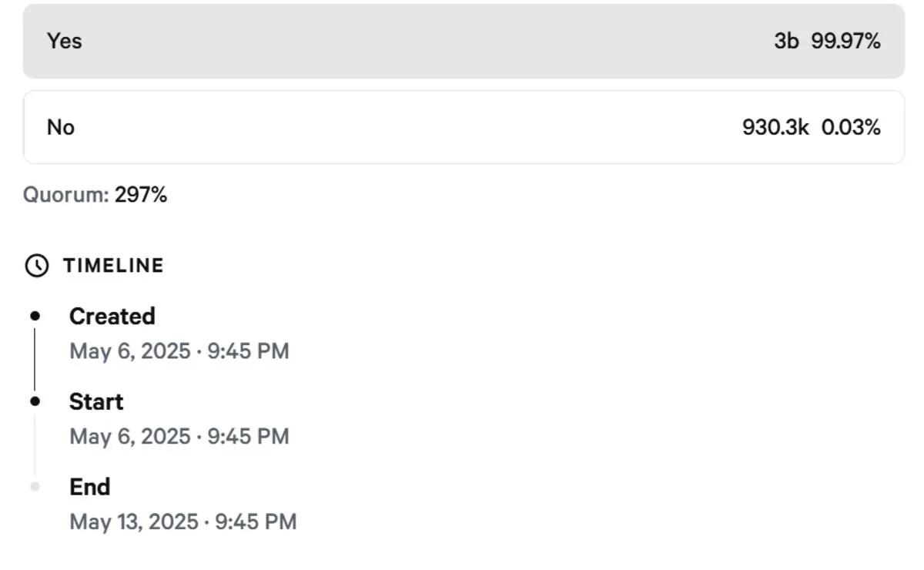Click the 930.3k vote count on No
924x570 pixels.
tap(775, 127)
